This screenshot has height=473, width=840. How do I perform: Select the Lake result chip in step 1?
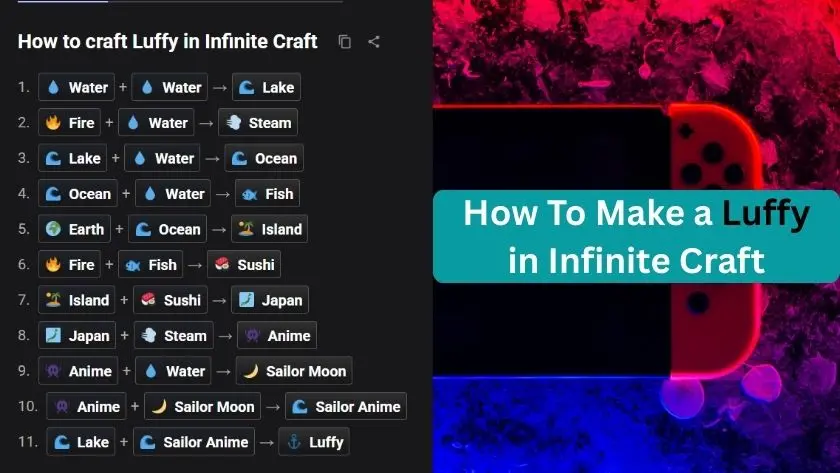pyautogui.click(x=266, y=87)
